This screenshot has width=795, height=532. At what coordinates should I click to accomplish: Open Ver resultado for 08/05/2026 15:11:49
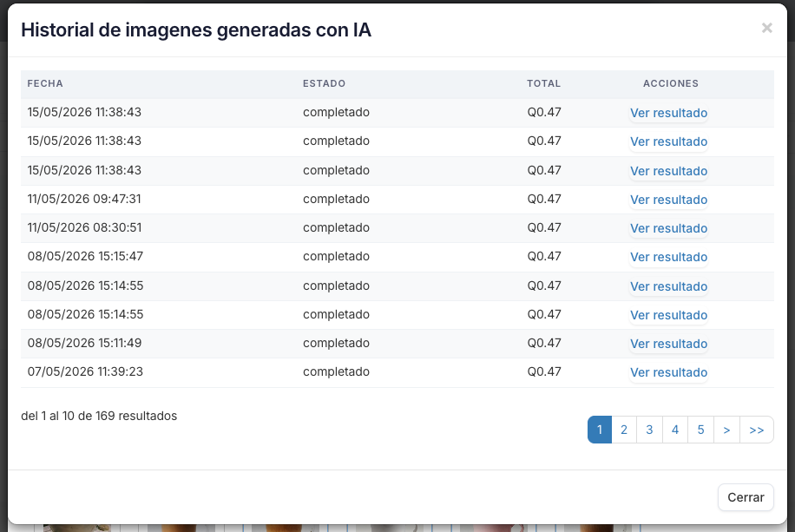668,344
